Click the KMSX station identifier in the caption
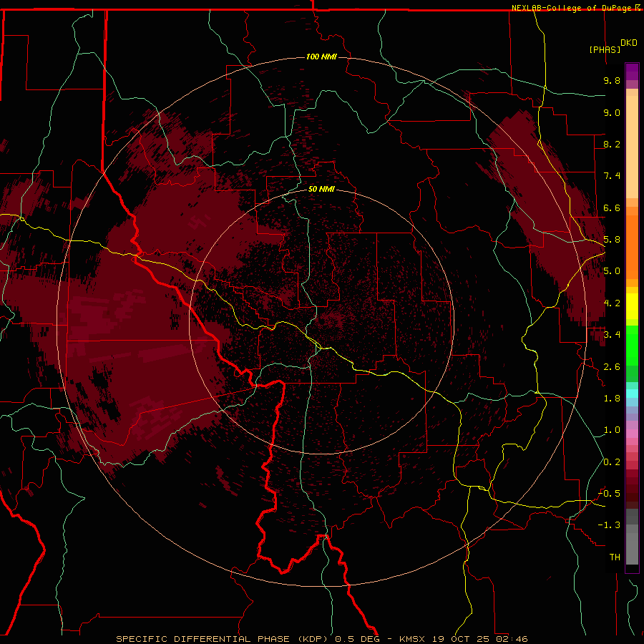Screen dimensions: 644x644 point(412,639)
